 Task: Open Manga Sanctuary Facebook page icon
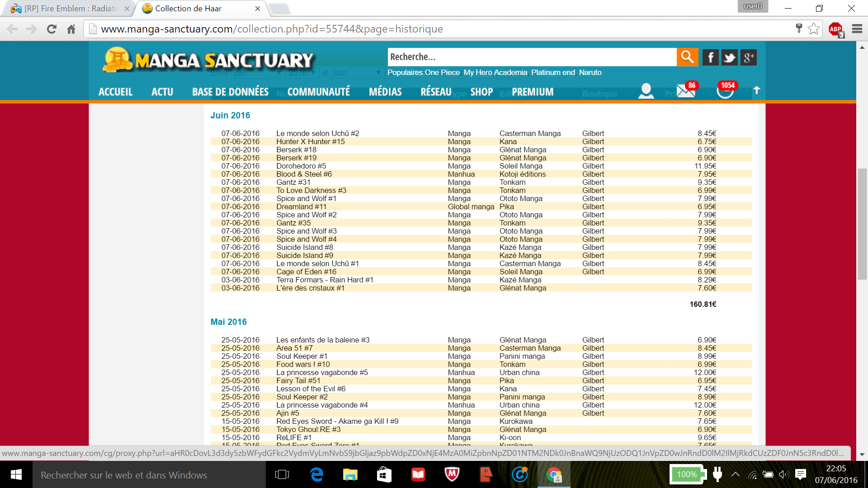pos(710,57)
